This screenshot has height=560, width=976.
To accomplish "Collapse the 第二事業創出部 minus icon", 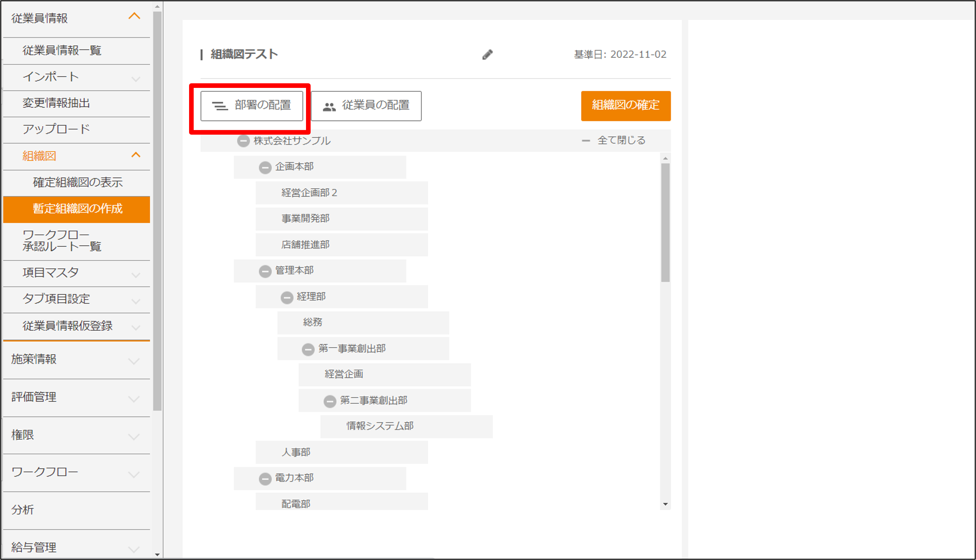I will coord(330,401).
